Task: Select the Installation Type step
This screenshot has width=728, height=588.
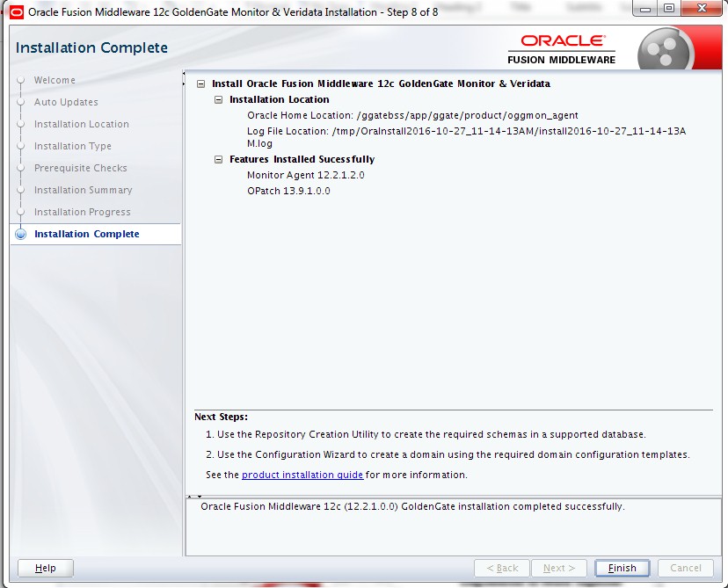Action: tap(72, 146)
